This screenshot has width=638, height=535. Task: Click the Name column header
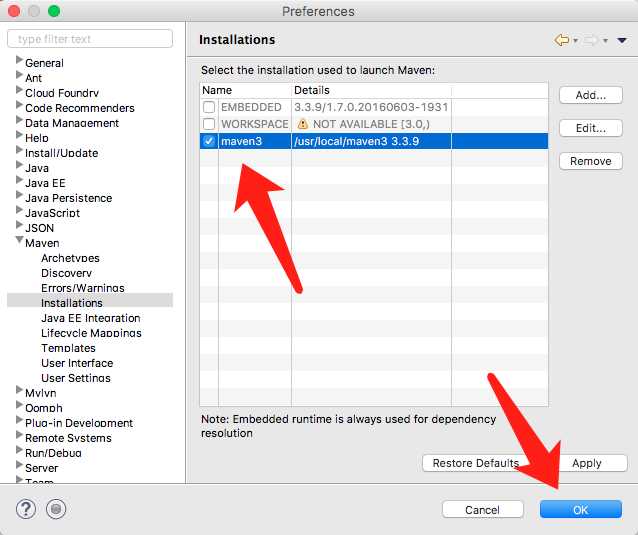(245, 90)
